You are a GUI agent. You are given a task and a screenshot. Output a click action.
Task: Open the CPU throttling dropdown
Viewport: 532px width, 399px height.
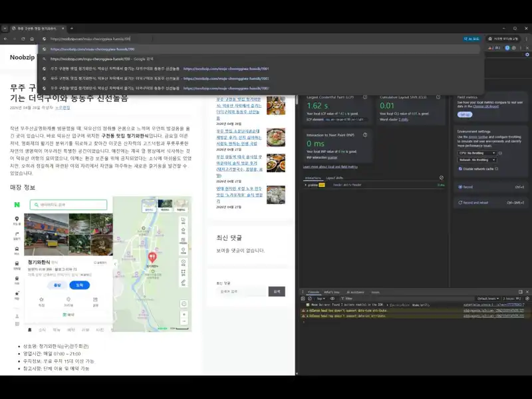(x=477, y=152)
